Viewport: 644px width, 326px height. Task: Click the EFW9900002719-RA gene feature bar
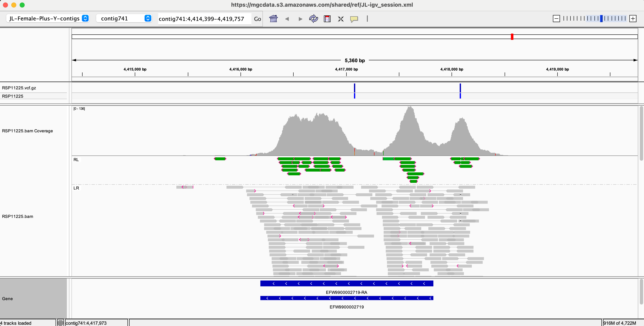[x=346, y=283]
